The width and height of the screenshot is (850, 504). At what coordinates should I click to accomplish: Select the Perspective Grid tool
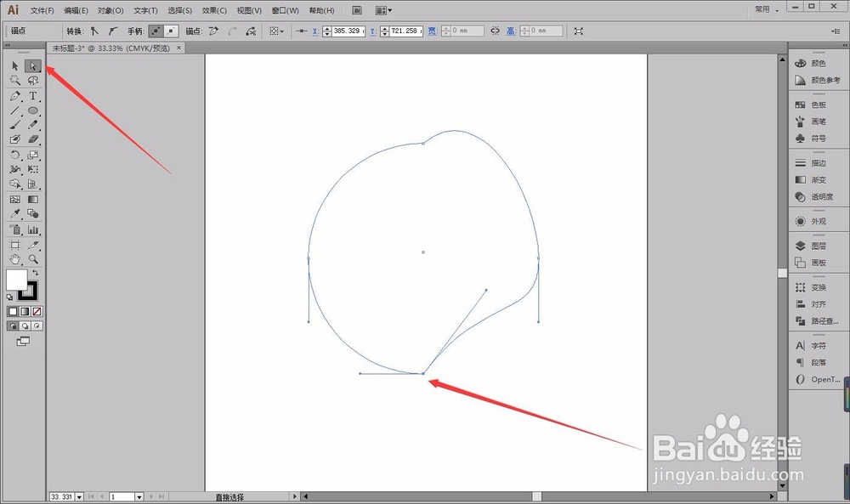[32, 184]
